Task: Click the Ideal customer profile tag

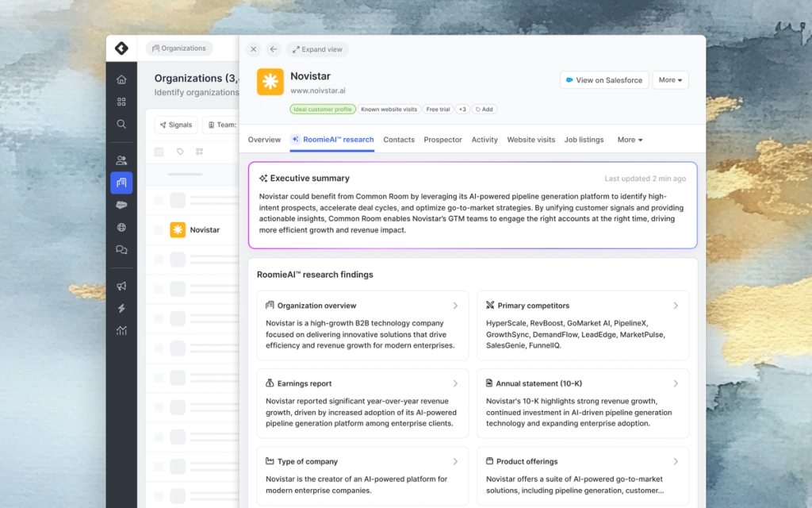Action: (x=323, y=110)
